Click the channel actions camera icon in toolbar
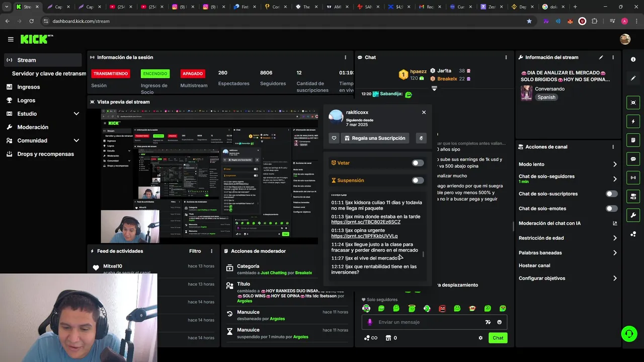The image size is (644, 362). (x=633, y=196)
